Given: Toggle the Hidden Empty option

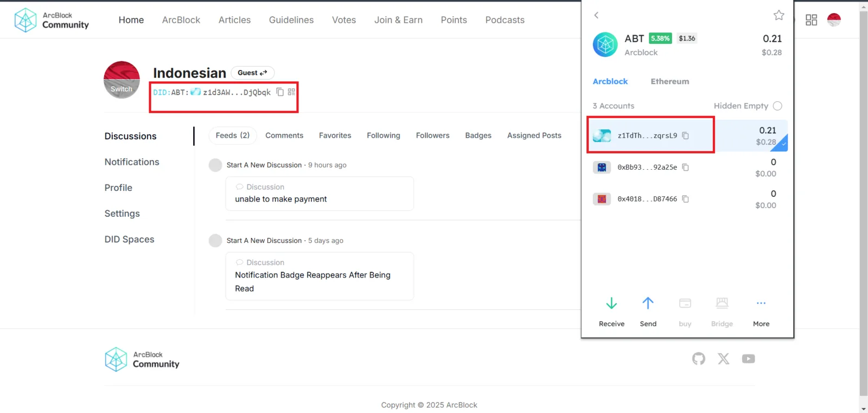Looking at the screenshot, I should click(x=777, y=106).
